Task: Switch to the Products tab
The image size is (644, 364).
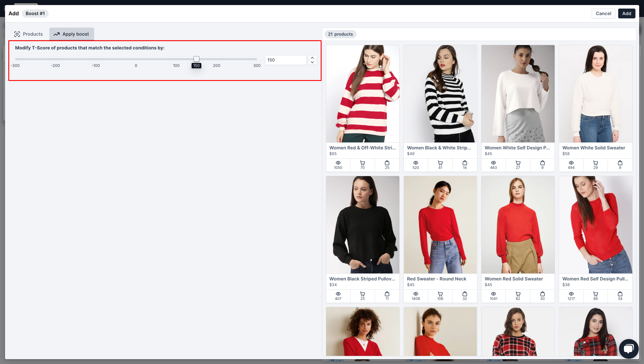Action: pyautogui.click(x=28, y=34)
